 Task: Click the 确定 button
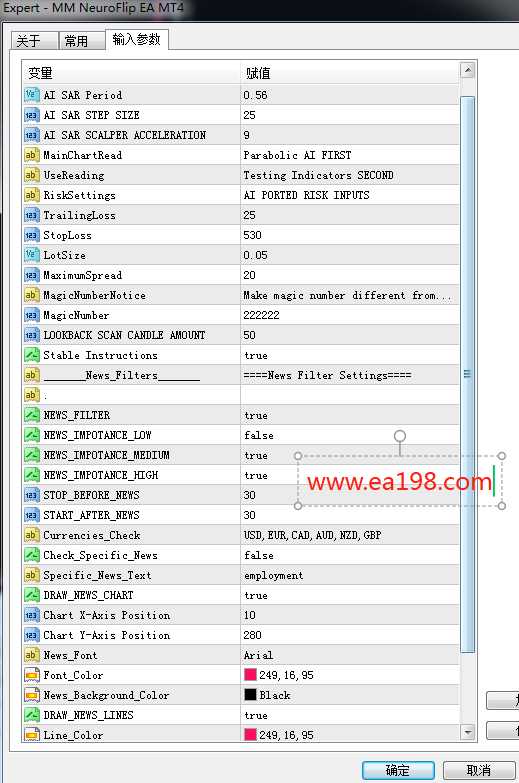click(398, 770)
